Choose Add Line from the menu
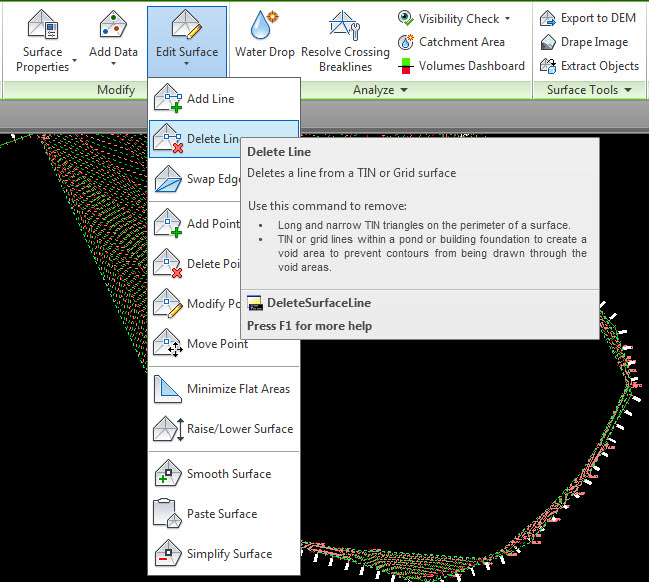Screen dimensions: 649x582 (224, 99)
